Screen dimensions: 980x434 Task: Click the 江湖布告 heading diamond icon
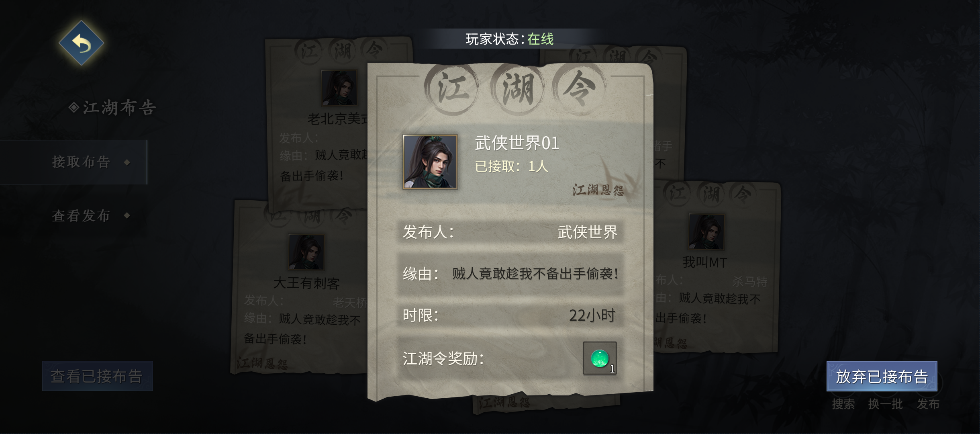point(73,107)
